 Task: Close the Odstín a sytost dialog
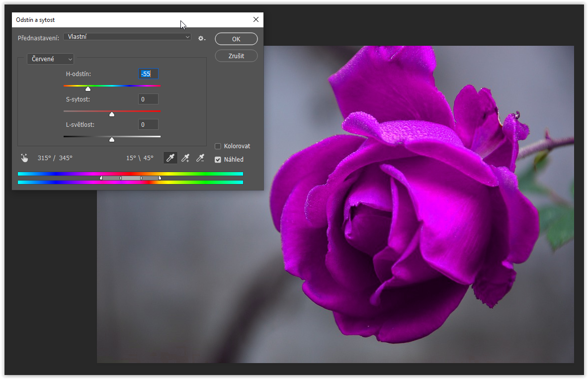click(x=256, y=19)
